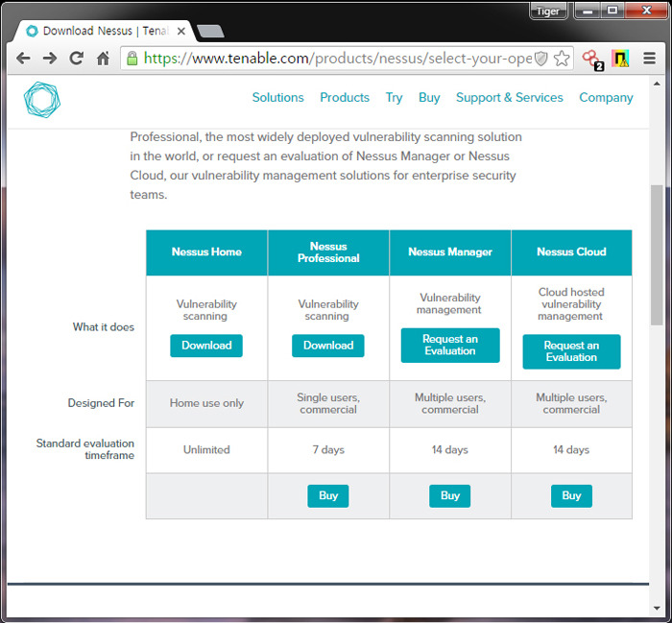
Task: Open the Company navigation menu
Action: (x=606, y=98)
